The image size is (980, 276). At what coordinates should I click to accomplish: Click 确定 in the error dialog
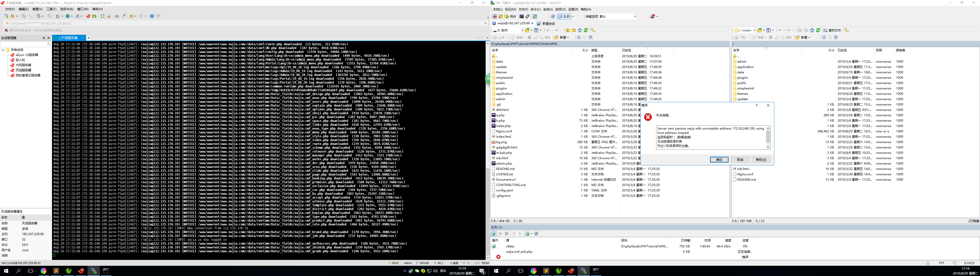pos(719,160)
